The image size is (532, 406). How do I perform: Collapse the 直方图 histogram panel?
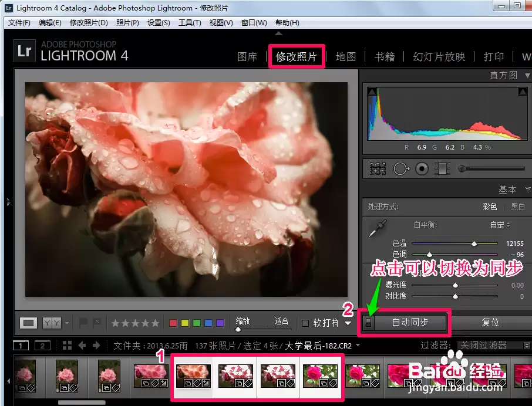pos(527,75)
